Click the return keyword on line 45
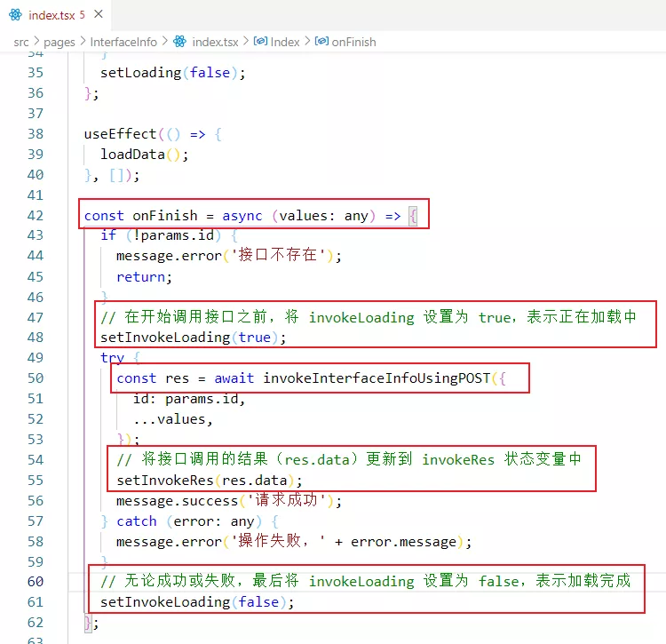The width and height of the screenshot is (666, 644). [140, 277]
